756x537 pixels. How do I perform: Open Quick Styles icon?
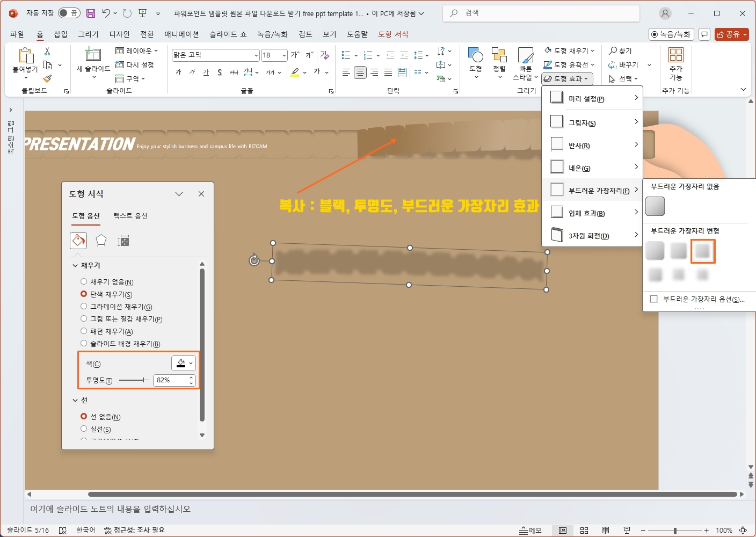(x=525, y=55)
